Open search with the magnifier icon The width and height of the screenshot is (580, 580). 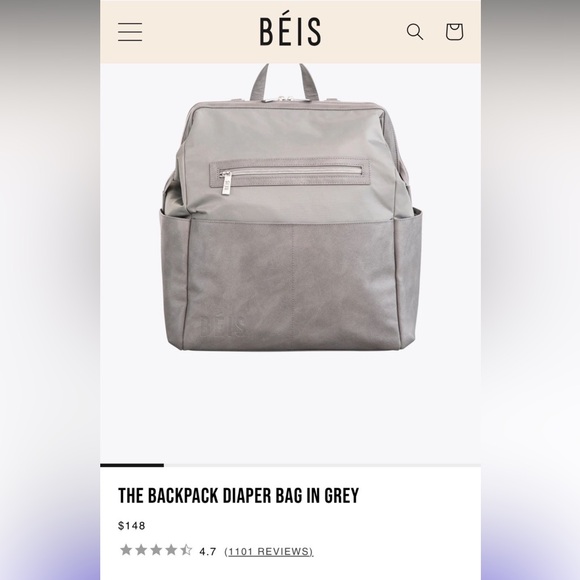click(x=415, y=32)
